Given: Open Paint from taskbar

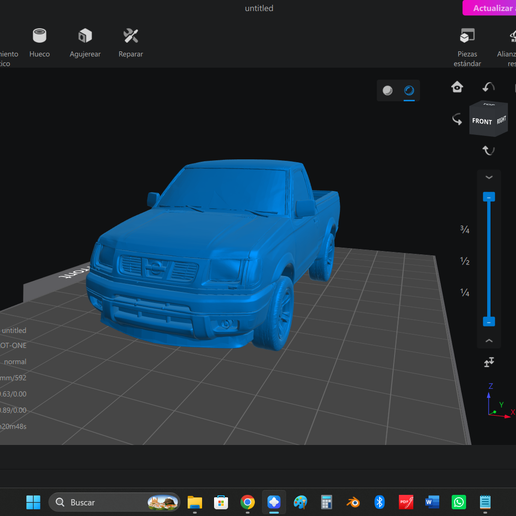Looking at the screenshot, I should pos(300,502).
